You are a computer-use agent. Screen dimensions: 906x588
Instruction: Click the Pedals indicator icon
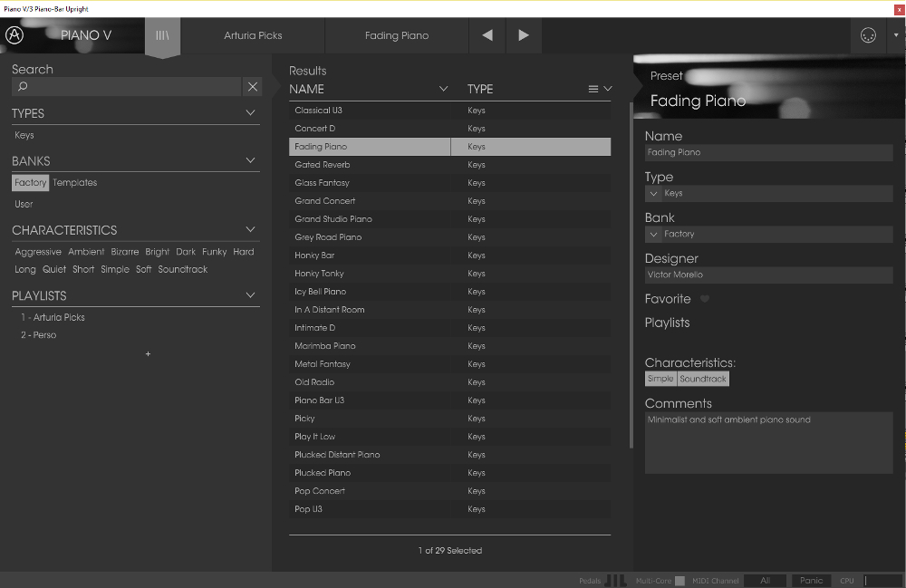pyautogui.click(x=615, y=581)
